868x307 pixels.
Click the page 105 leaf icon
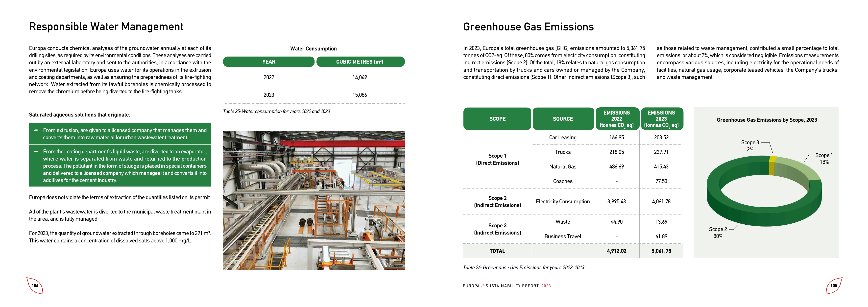point(834,285)
